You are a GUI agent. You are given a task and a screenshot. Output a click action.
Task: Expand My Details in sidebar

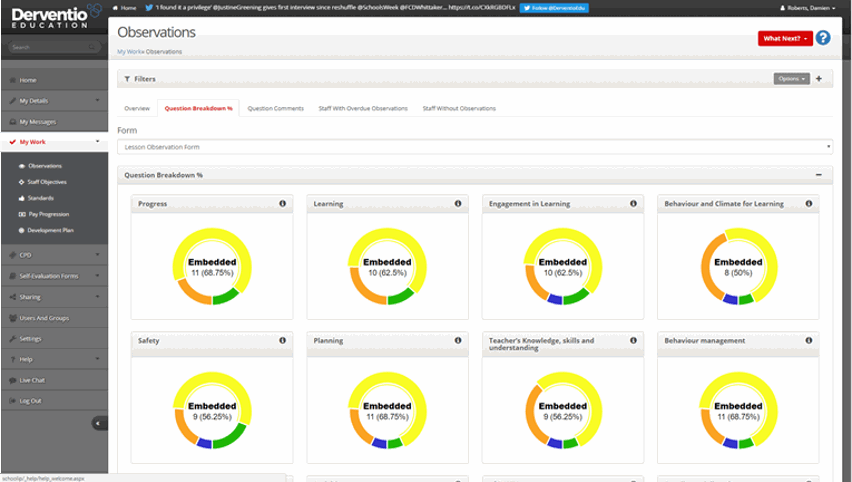54,101
